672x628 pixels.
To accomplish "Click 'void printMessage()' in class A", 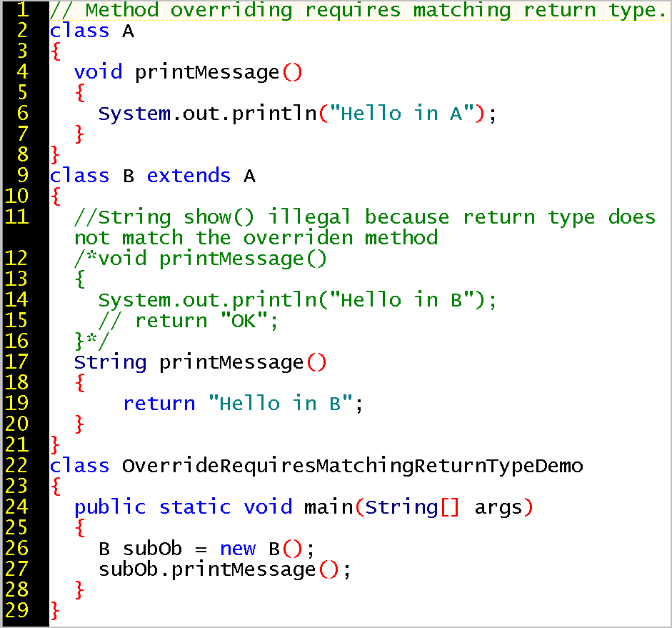I will click(x=188, y=72).
